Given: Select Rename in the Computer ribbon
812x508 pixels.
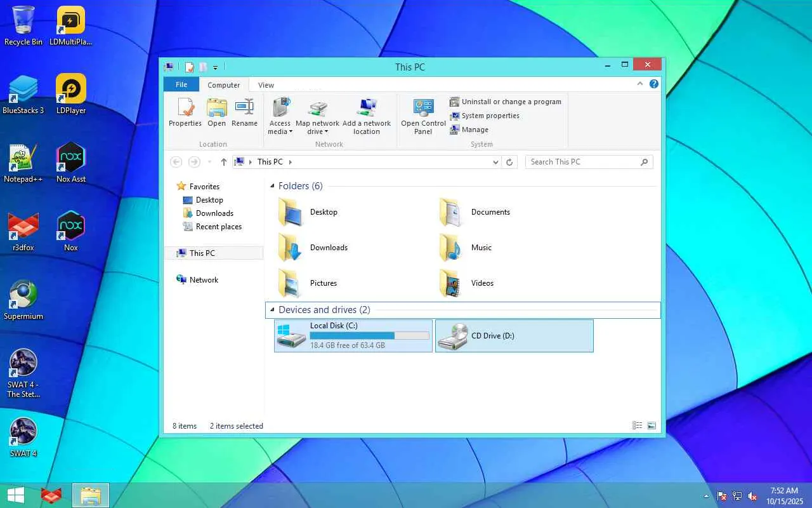Looking at the screenshot, I should coord(244,113).
